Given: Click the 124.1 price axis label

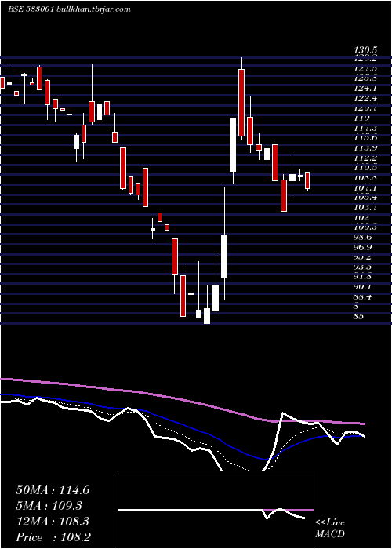Looking at the screenshot, I should click(x=366, y=88).
